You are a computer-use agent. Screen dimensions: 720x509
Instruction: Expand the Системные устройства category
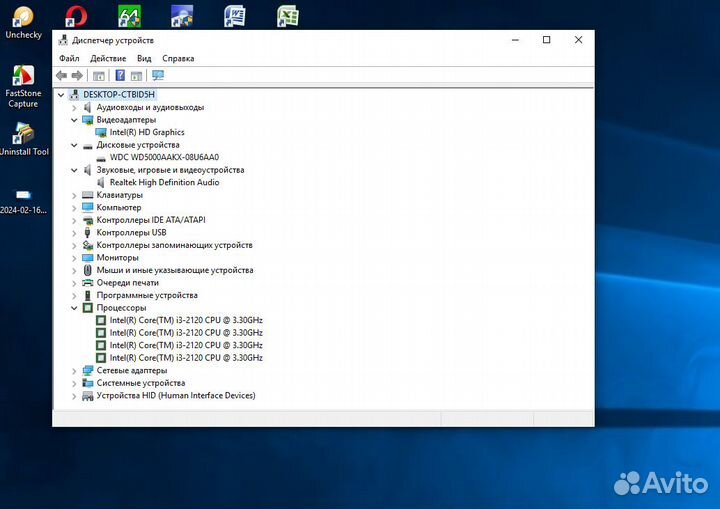[x=74, y=383]
